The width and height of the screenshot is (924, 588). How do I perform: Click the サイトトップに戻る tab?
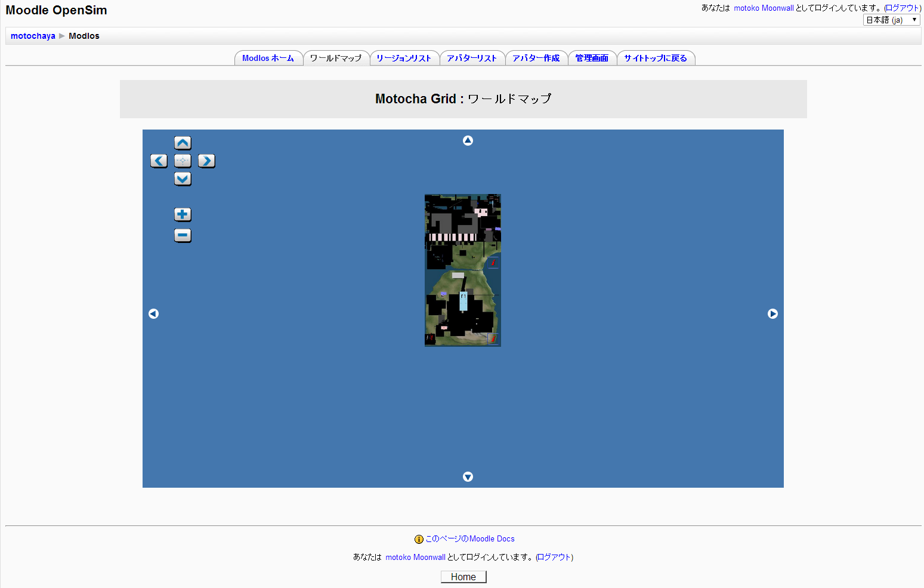coord(656,58)
